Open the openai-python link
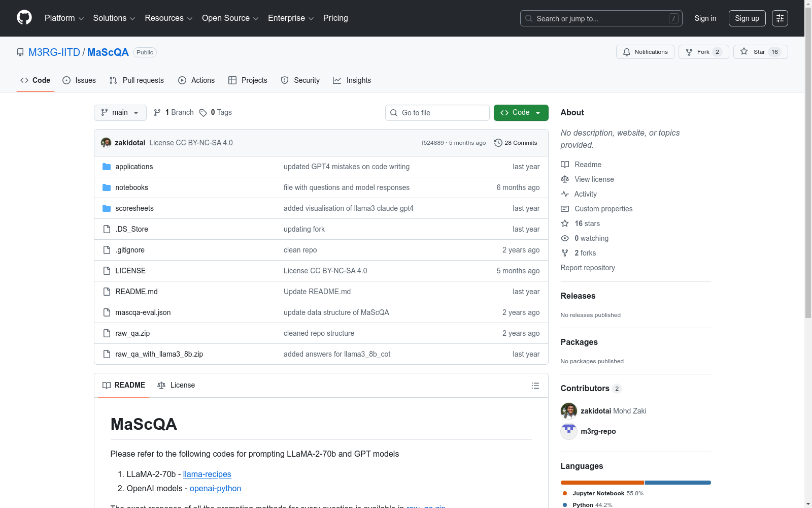This screenshot has height=508, width=812. pos(215,488)
